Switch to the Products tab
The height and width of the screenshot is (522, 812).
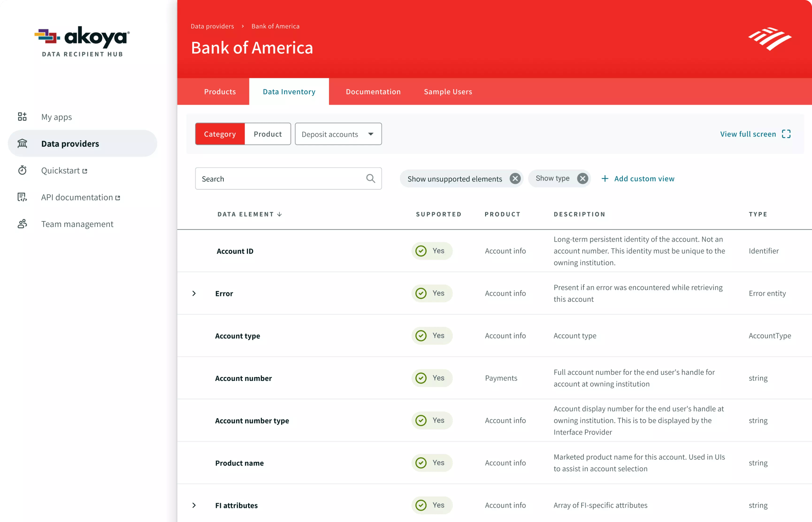[x=220, y=92]
